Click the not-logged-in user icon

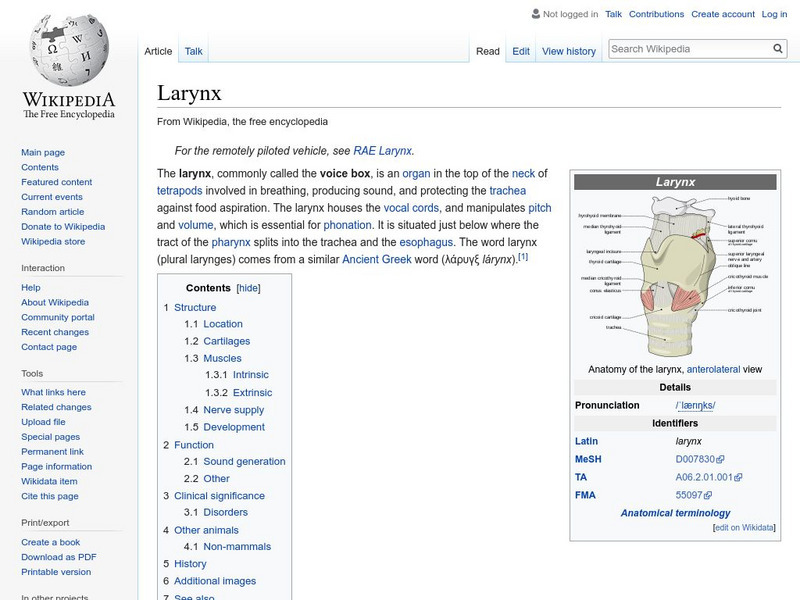coord(536,14)
